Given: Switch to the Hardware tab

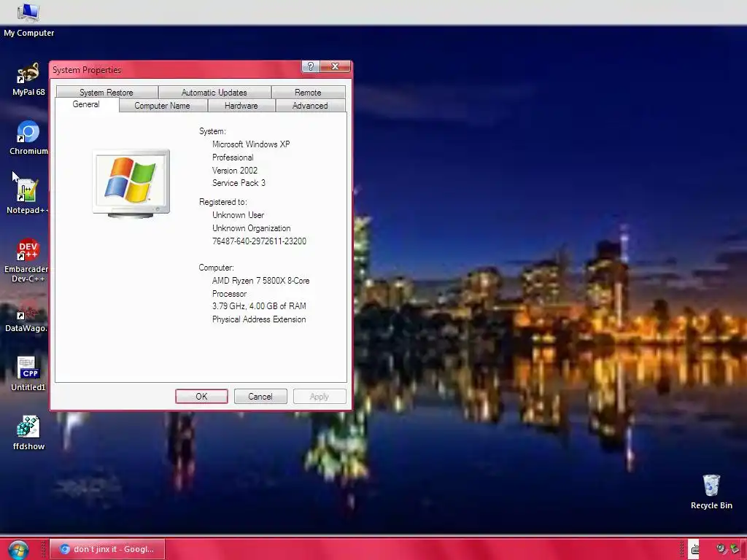Looking at the screenshot, I should coord(241,105).
